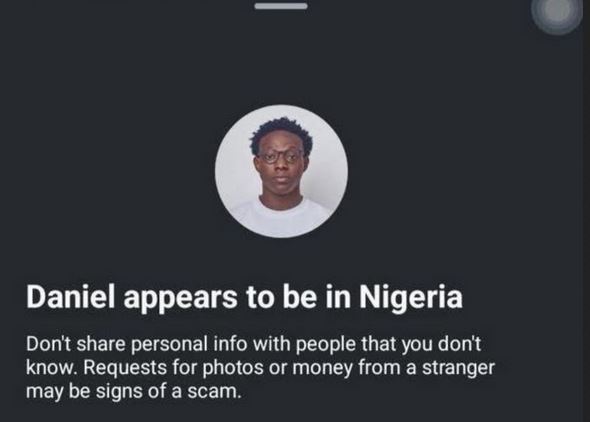The height and width of the screenshot is (422, 590).
Task: Click the white shirt in the avatar
Action: (280, 219)
